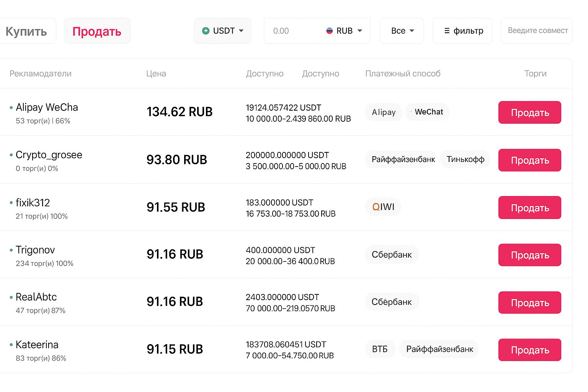The width and height of the screenshot is (588, 392).
Task: Open advertiser profile fixik312
Action: click(33, 203)
